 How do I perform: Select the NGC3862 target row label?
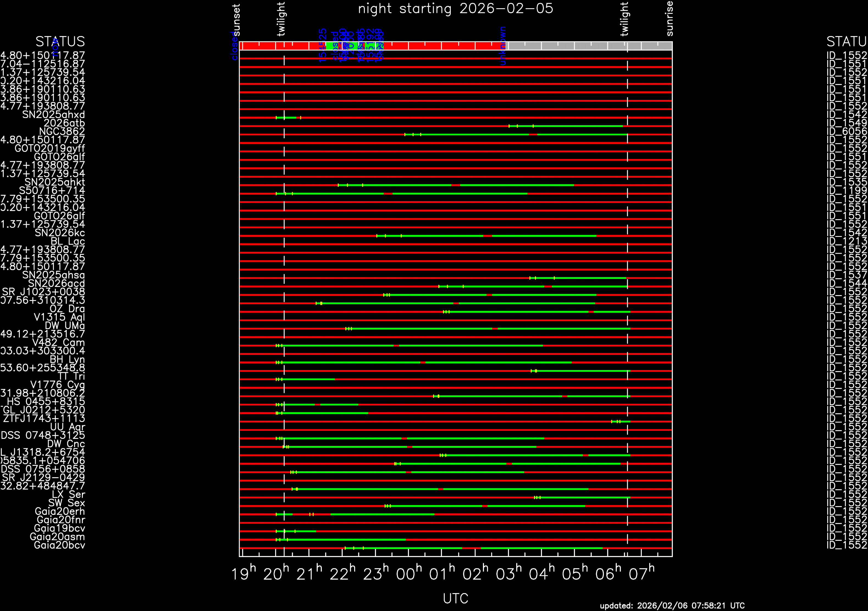tap(62, 131)
